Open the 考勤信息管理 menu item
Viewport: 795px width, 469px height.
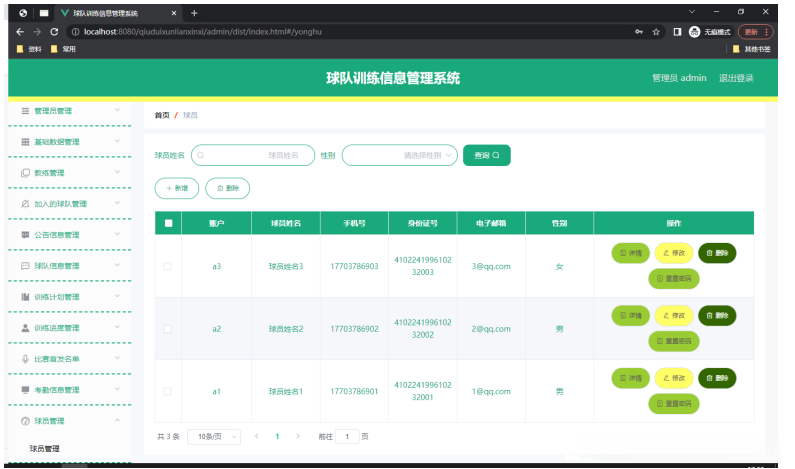pos(70,390)
